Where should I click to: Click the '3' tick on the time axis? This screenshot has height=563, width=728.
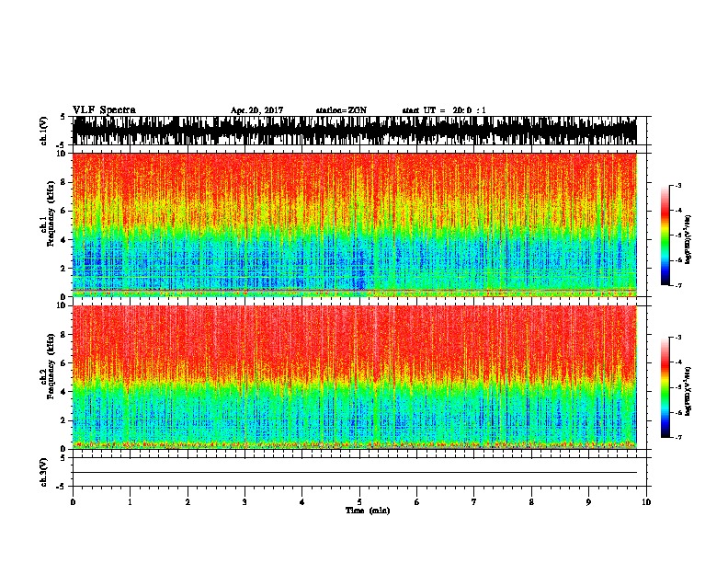(245, 502)
